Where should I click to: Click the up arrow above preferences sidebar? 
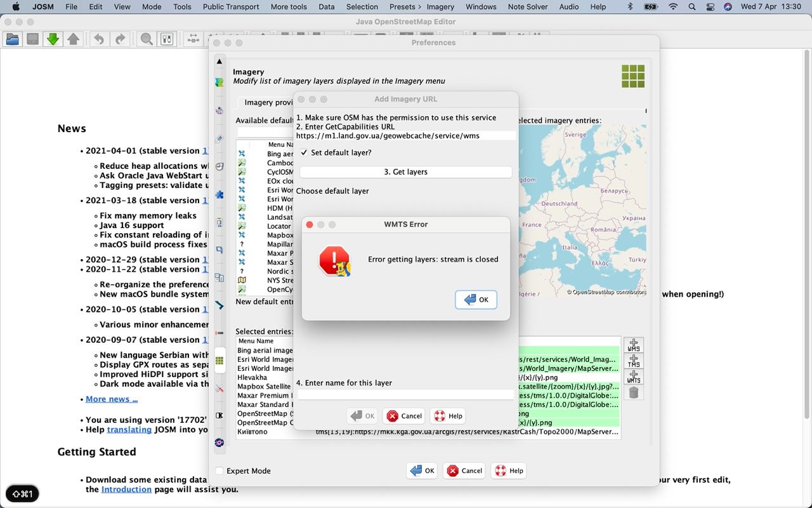pos(219,62)
